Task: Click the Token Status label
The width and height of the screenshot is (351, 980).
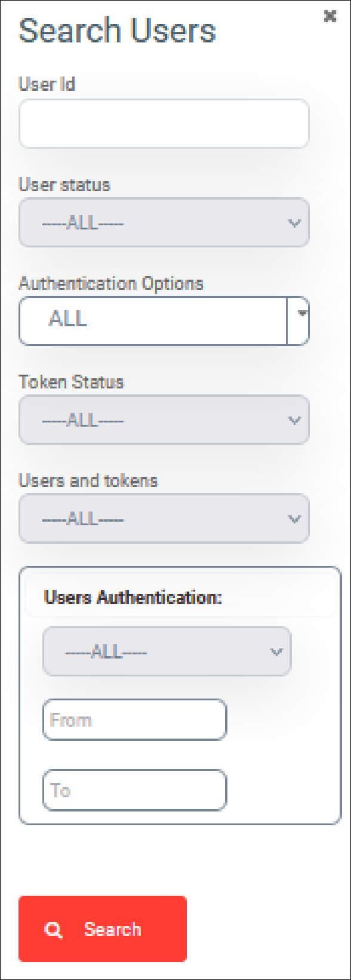Action: pyautogui.click(x=71, y=382)
